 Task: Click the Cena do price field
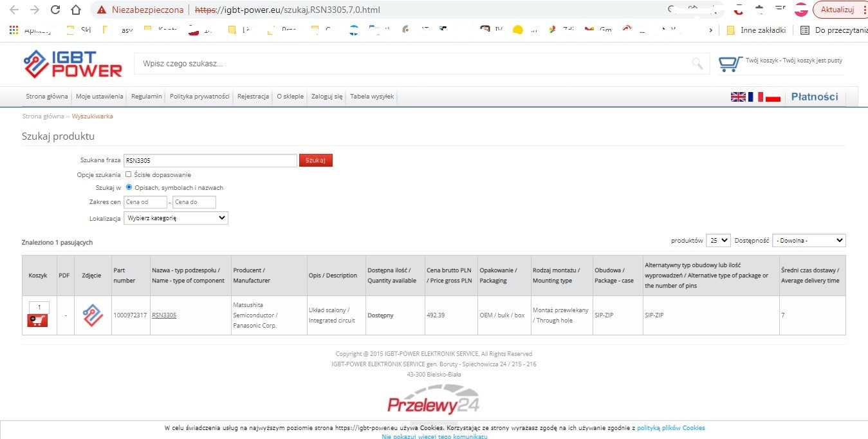(194, 202)
